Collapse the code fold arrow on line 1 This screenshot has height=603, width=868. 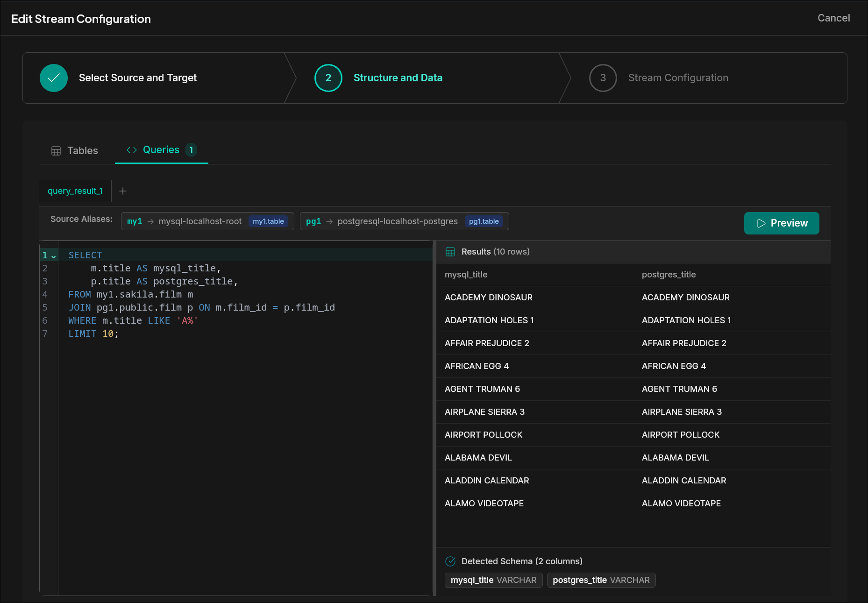tap(54, 256)
